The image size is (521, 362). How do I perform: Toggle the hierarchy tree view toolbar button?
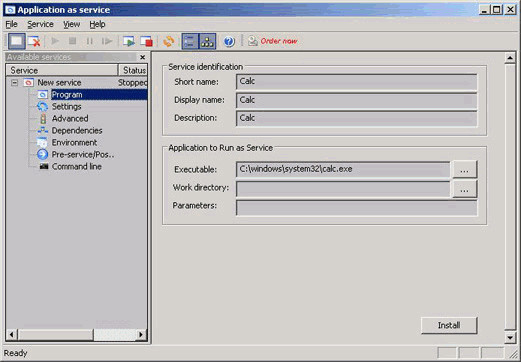tap(207, 41)
